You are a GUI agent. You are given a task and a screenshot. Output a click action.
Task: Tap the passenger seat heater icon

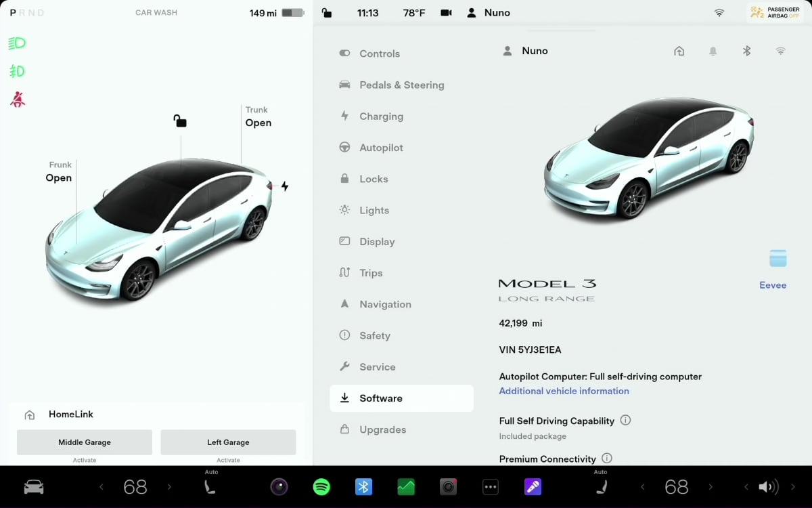(x=600, y=486)
